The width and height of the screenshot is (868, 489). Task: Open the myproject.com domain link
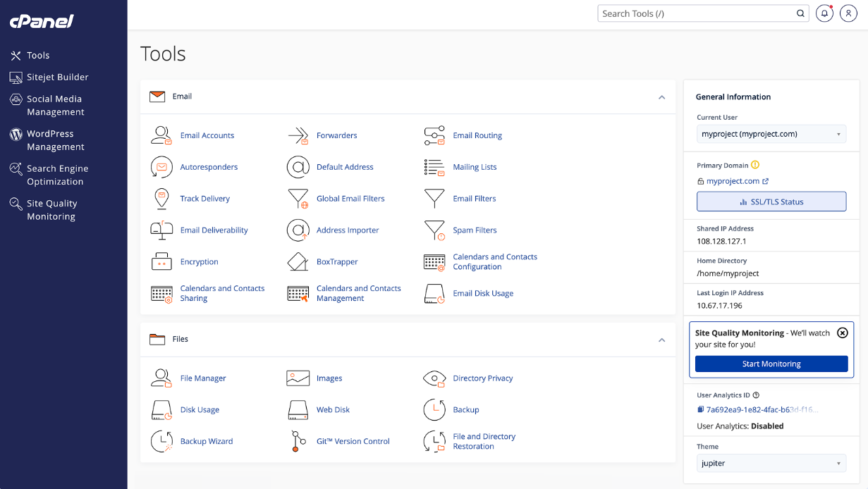[x=733, y=181]
